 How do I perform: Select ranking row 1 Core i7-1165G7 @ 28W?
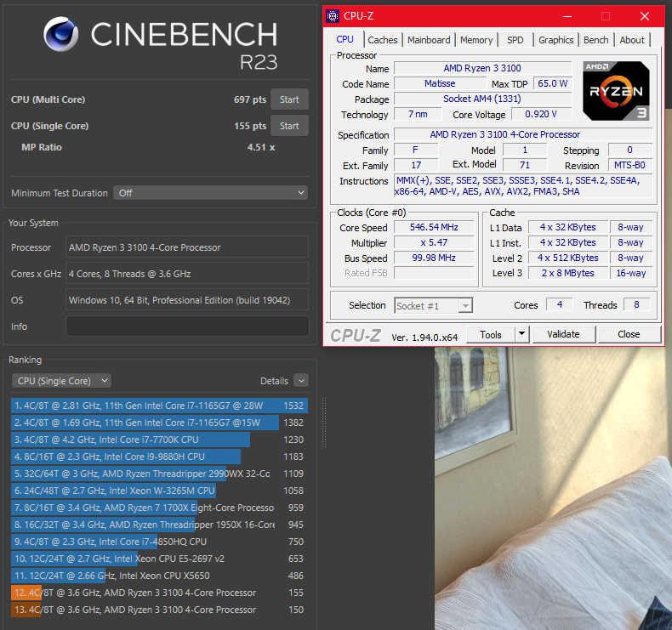coord(159,406)
